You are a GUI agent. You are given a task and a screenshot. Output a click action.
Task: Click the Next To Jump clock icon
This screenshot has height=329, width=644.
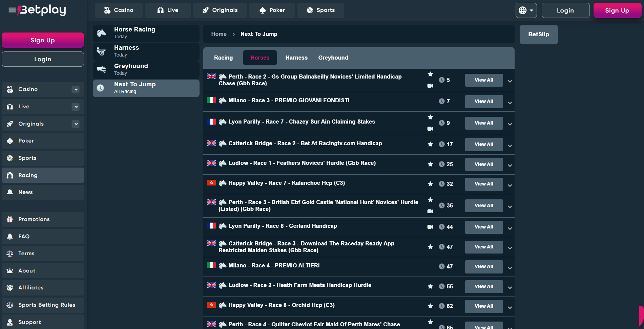pos(100,88)
